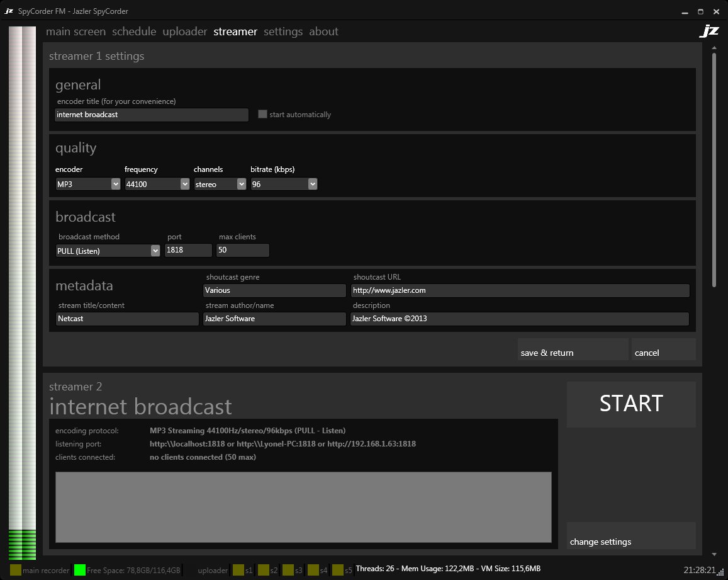Image resolution: width=728 pixels, height=580 pixels.
Task: Open the bitrate (kbps) dropdown
Action: point(283,184)
